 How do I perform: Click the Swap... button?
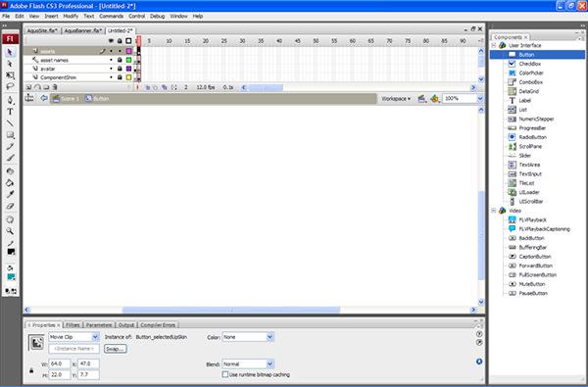tap(115, 349)
